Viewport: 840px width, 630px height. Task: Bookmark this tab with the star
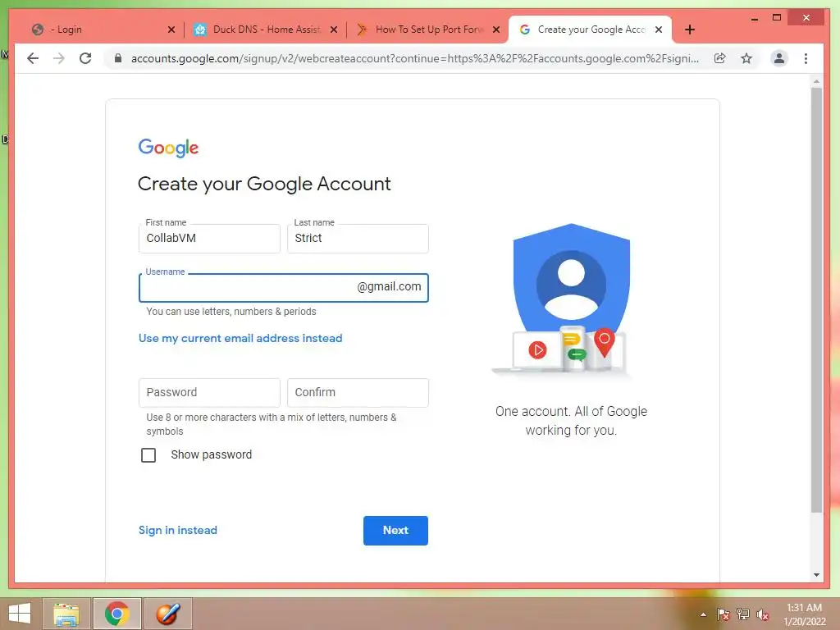[x=746, y=58]
